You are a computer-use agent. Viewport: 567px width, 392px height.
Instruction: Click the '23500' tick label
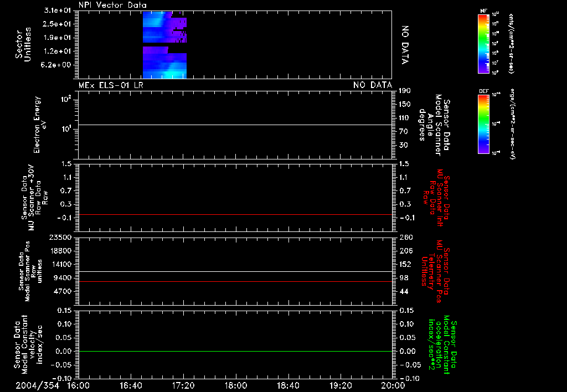[x=60, y=238]
